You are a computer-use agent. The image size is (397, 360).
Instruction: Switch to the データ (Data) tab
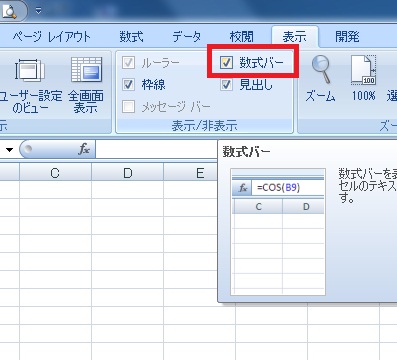(x=186, y=36)
